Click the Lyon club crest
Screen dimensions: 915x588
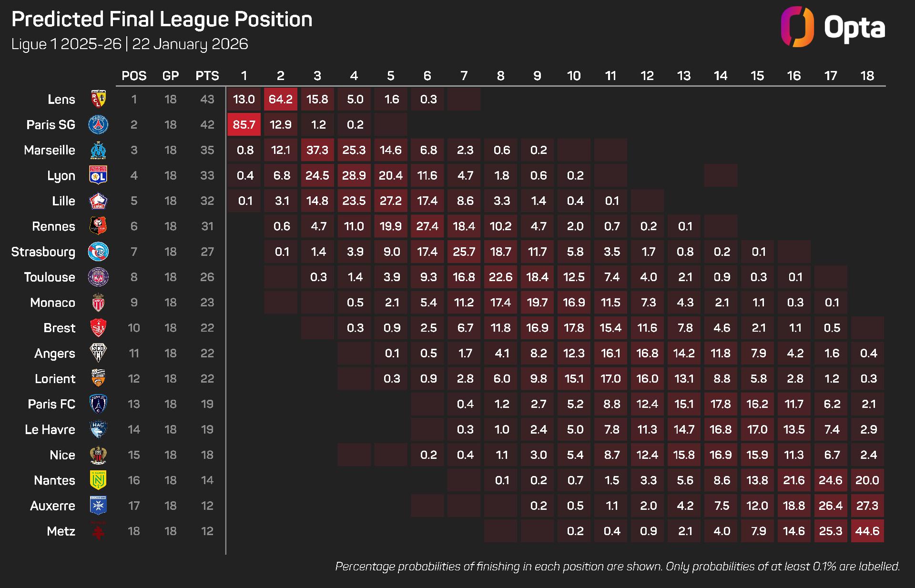(x=98, y=175)
